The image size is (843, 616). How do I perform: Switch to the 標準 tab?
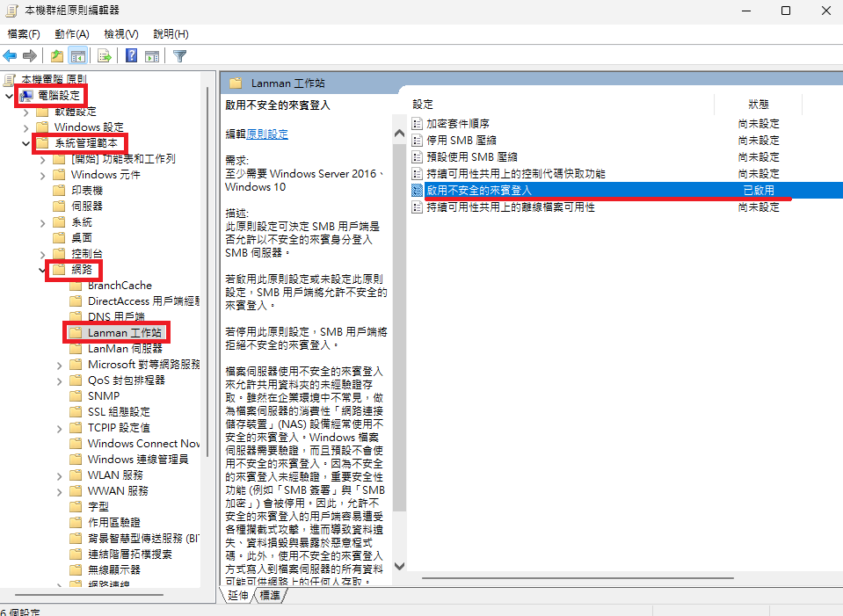269,596
